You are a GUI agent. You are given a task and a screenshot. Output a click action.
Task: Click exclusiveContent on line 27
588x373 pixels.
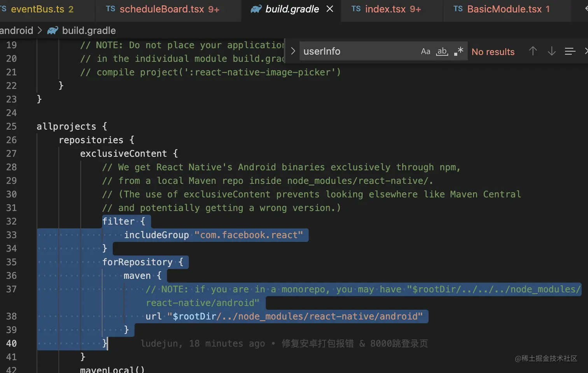pos(123,153)
